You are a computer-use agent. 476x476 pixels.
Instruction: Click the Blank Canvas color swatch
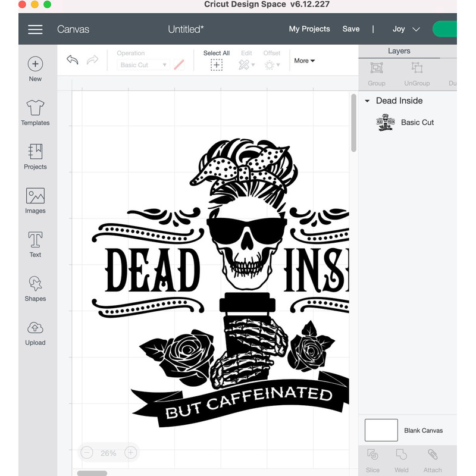click(381, 430)
